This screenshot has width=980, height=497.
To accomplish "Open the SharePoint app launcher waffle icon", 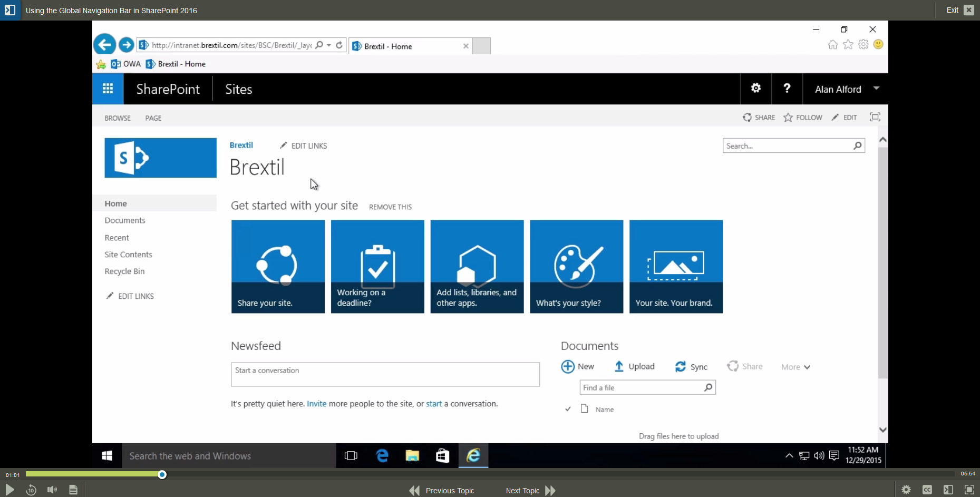I will [x=108, y=89].
